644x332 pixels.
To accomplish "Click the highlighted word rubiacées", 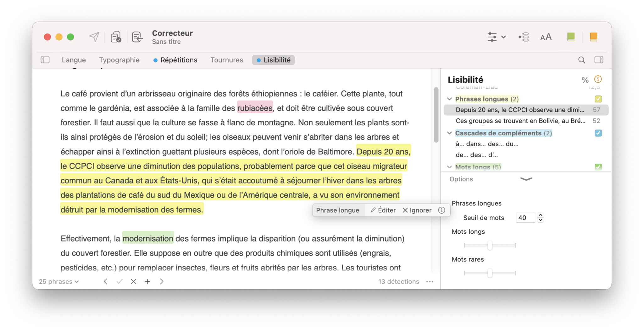I will point(255,108).
